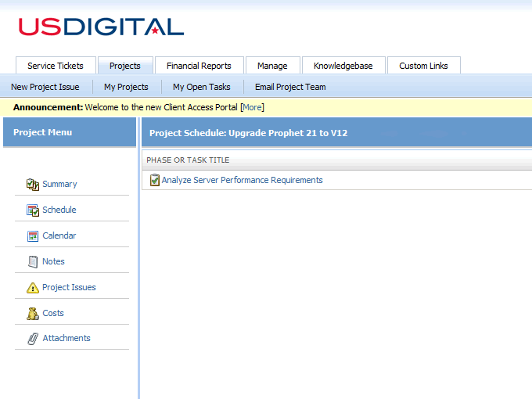Open the Attachments link in Project Menu
Image resolution: width=532 pixels, height=399 pixels.
[66, 338]
